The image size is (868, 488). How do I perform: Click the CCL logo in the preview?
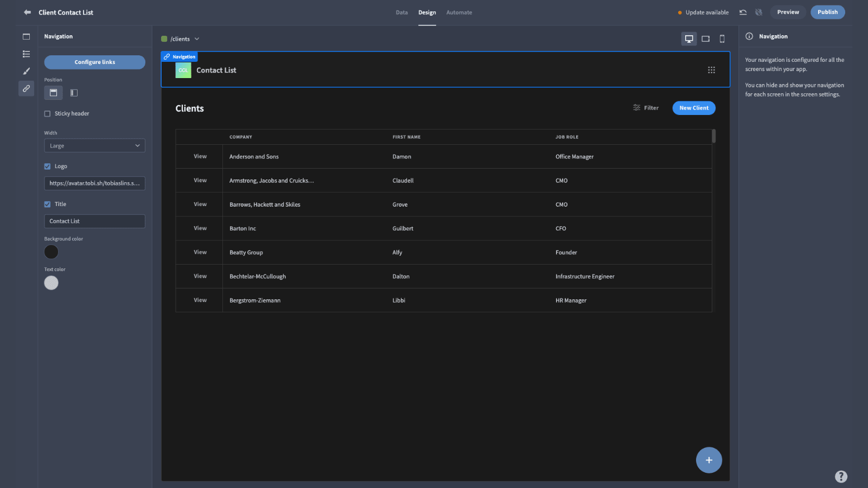tap(183, 70)
